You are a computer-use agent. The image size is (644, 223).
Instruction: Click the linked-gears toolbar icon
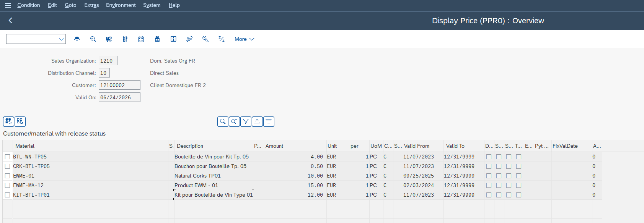189,39
